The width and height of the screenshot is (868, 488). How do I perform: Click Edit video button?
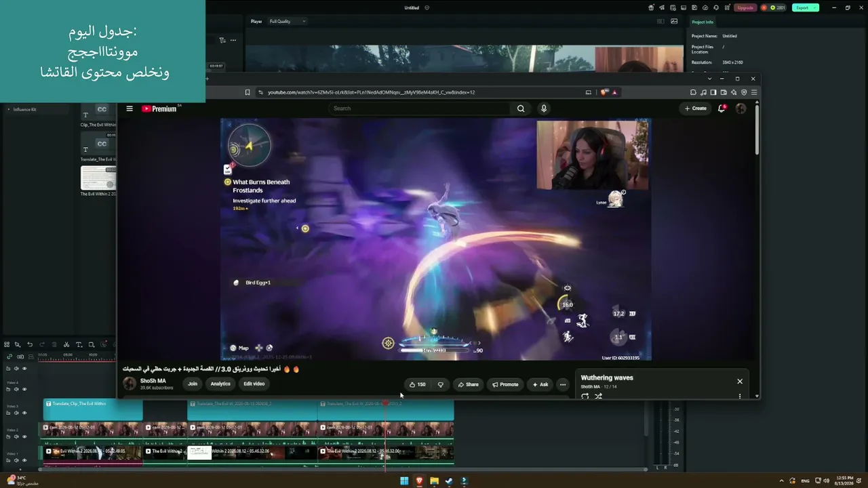click(x=254, y=384)
